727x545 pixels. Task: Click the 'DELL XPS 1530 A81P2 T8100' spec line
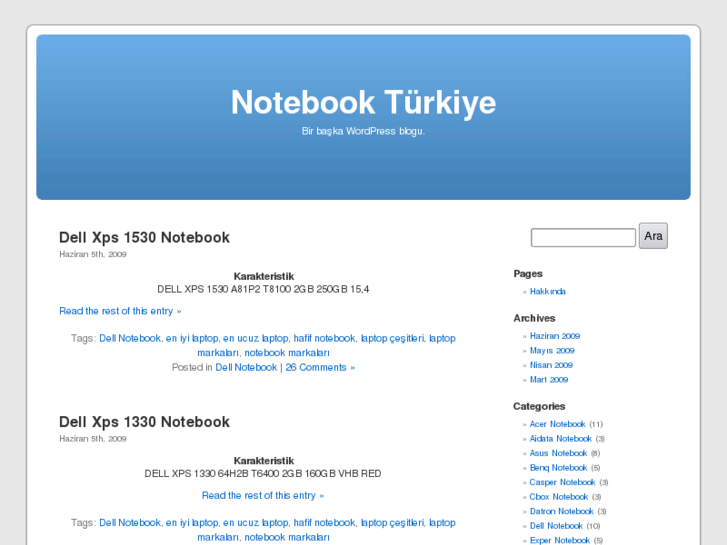(x=263, y=289)
